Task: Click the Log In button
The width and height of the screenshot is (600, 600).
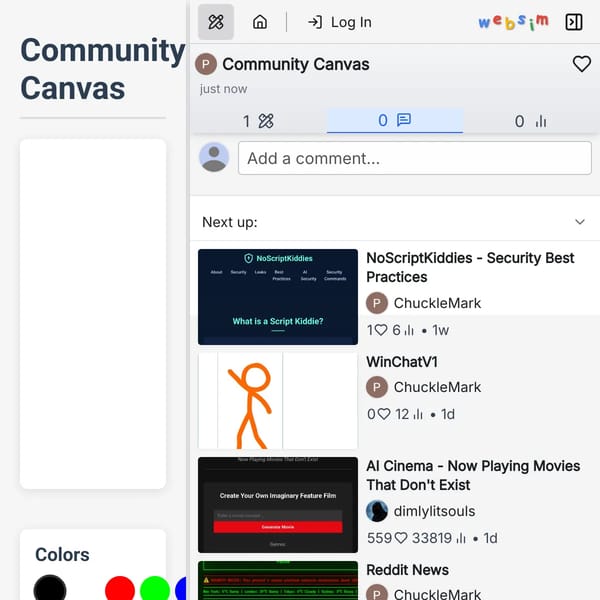Action: [x=339, y=22]
